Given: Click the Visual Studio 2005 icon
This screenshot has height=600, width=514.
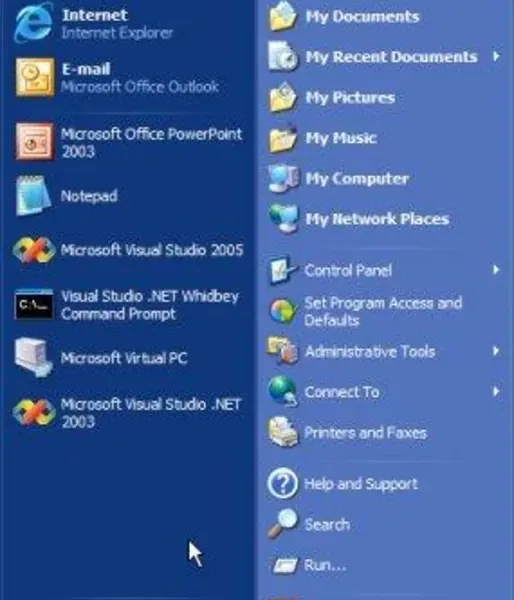Looking at the screenshot, I should pos(34,250).
